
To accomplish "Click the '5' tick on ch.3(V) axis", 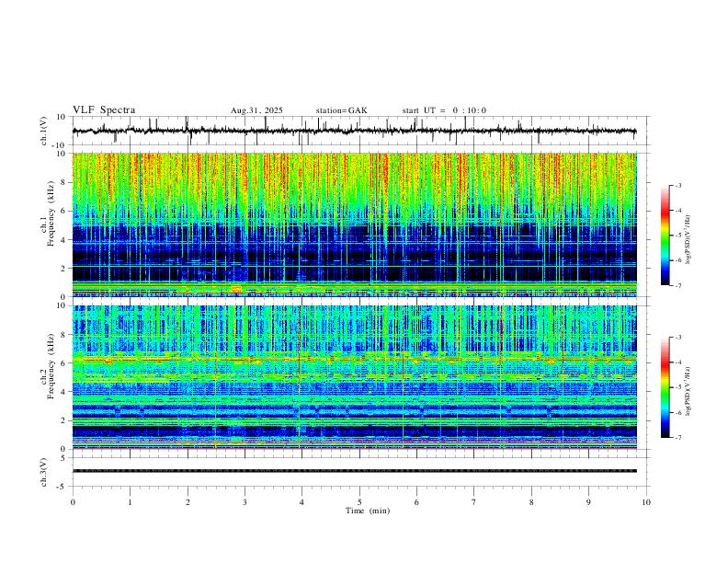I will coord(64,458).
